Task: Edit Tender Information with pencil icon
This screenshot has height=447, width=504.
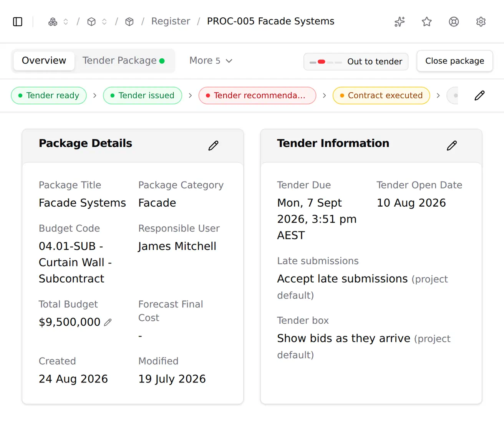Action: pyautogui.click(x=452, y=146)
